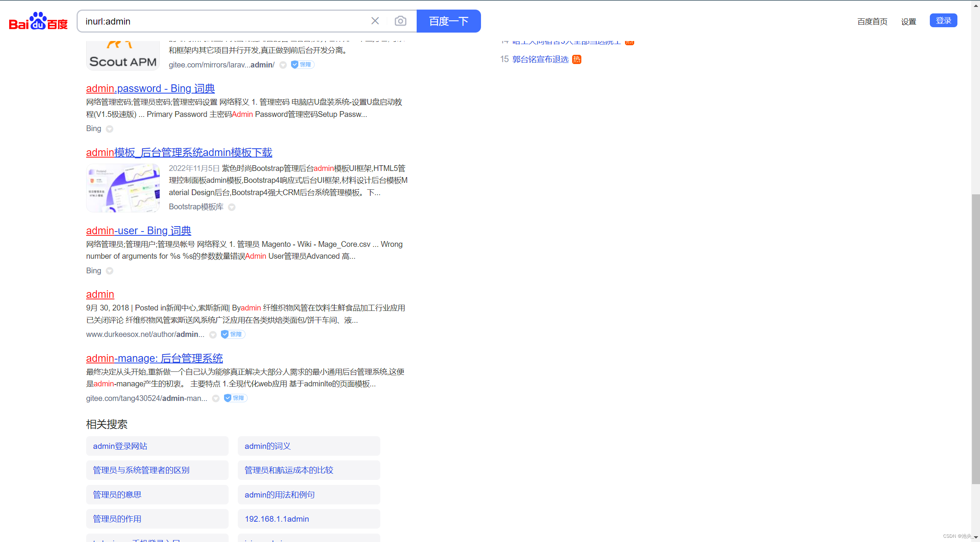Expand dropdown beside Bing under admin.password

[x=110, y=129]
